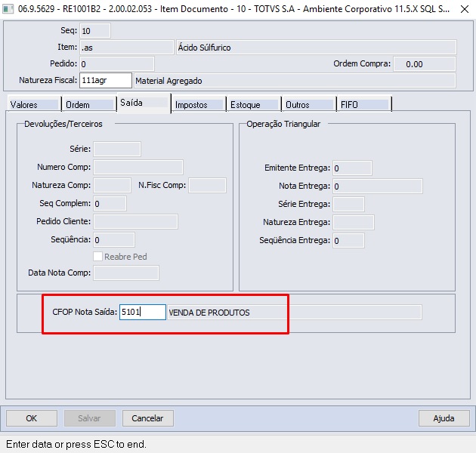Click the Material Agregado description text
476x453 pixels.
point(168,81)
